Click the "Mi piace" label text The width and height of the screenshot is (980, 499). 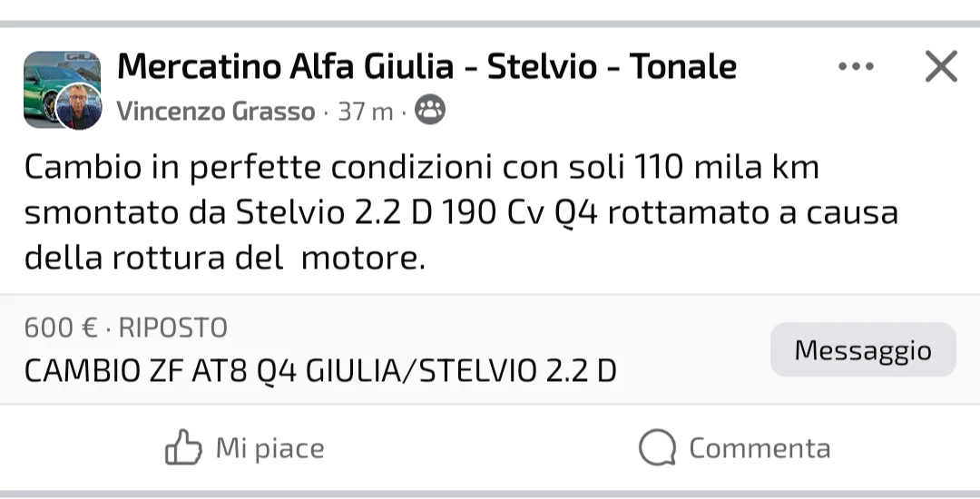(269, 448)
